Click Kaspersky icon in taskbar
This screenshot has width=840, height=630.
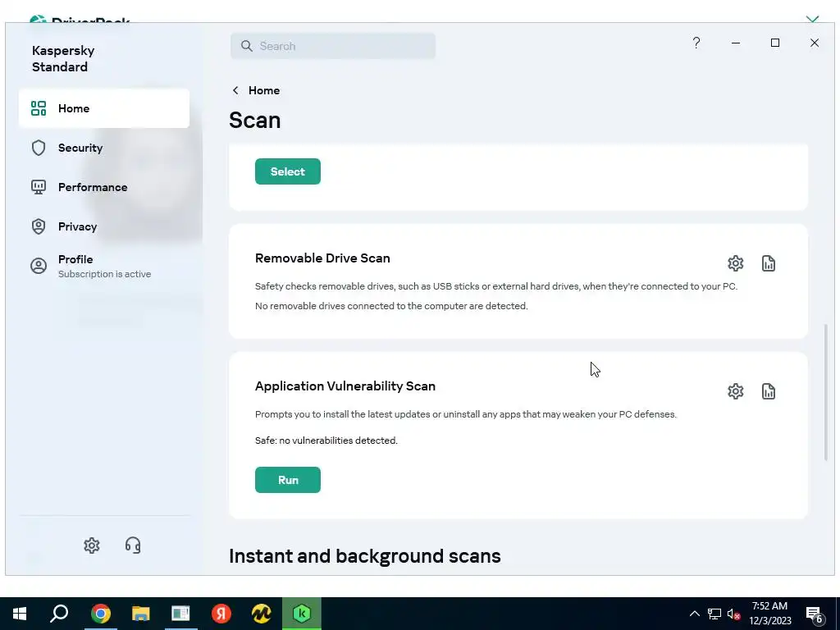tap(302, 614)
